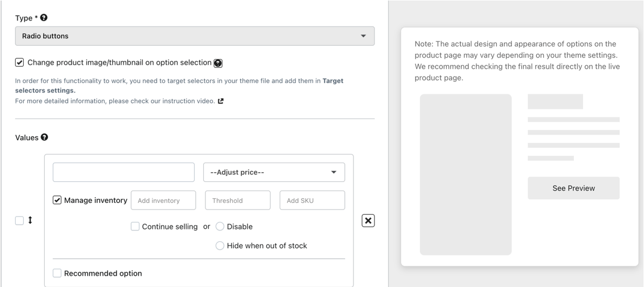644x287 pixels.
Task: Click the drag reorder arrow for the value row
Action: tap(30, 220)
